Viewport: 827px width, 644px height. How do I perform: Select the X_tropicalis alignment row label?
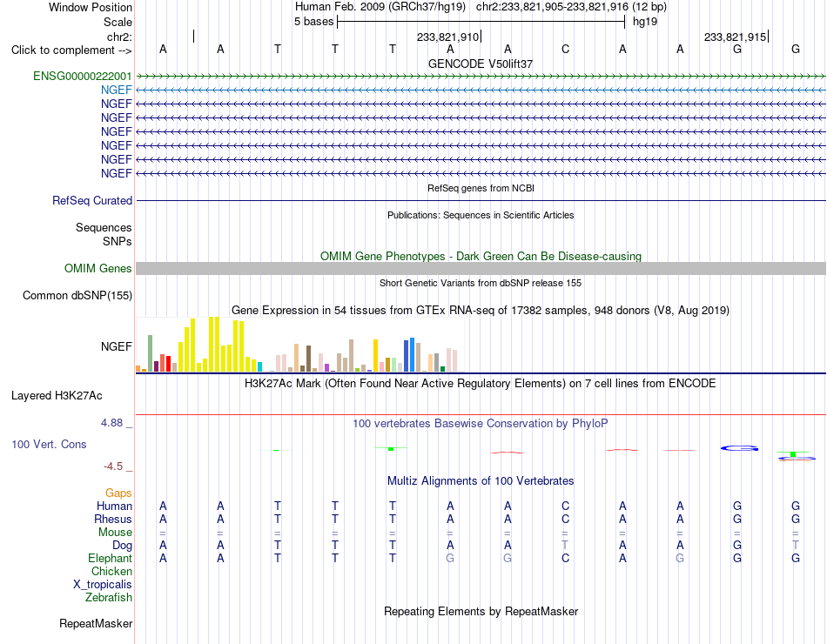point(103,585)
